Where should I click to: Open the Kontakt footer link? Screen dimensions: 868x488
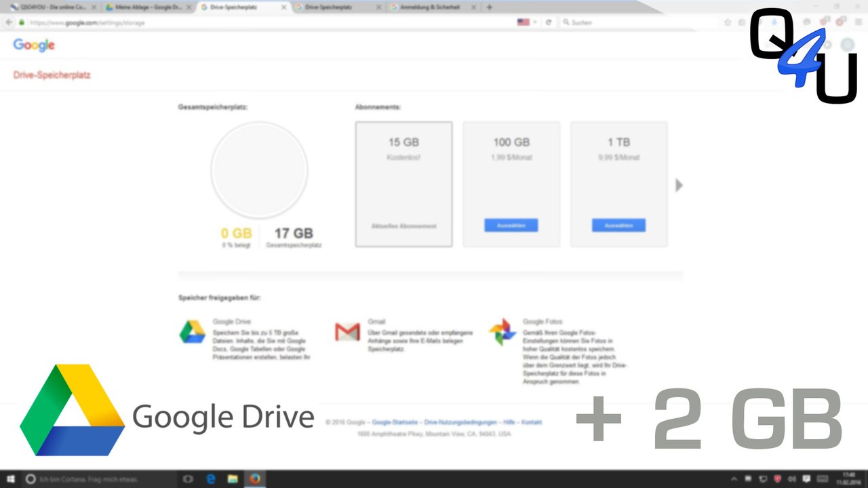click(x=532, y=422)
